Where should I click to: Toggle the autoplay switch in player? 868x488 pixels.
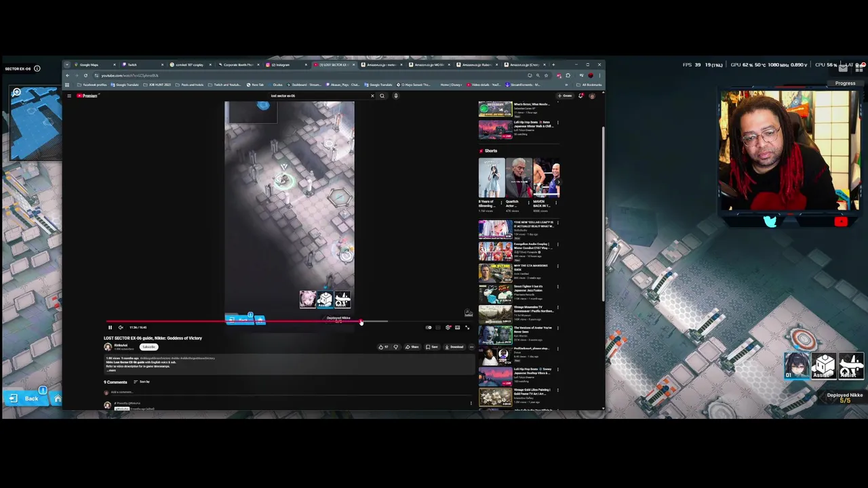[x=429, y=327]
